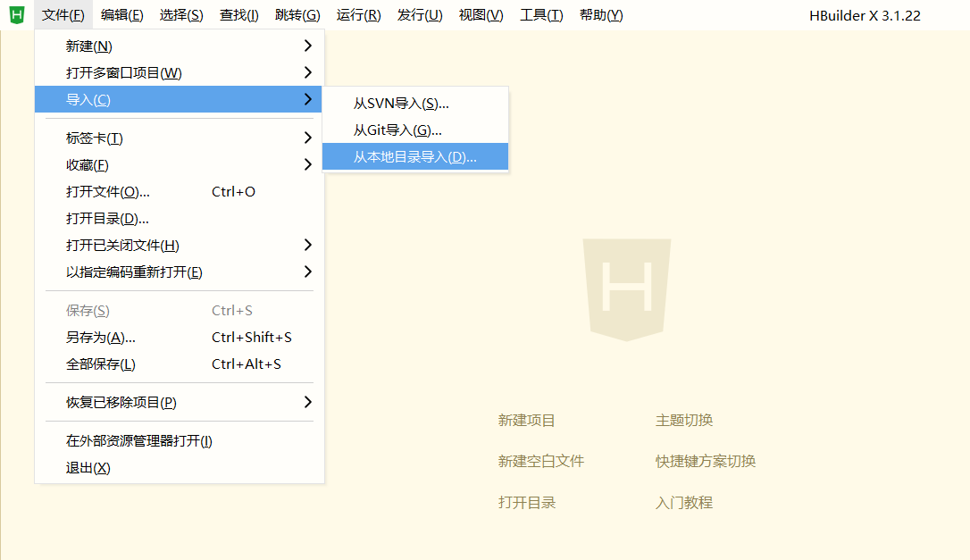This screenshot has width=970, height=560.
Task: Open the 帮助(Y) menu
Action: tap(601, 15)
